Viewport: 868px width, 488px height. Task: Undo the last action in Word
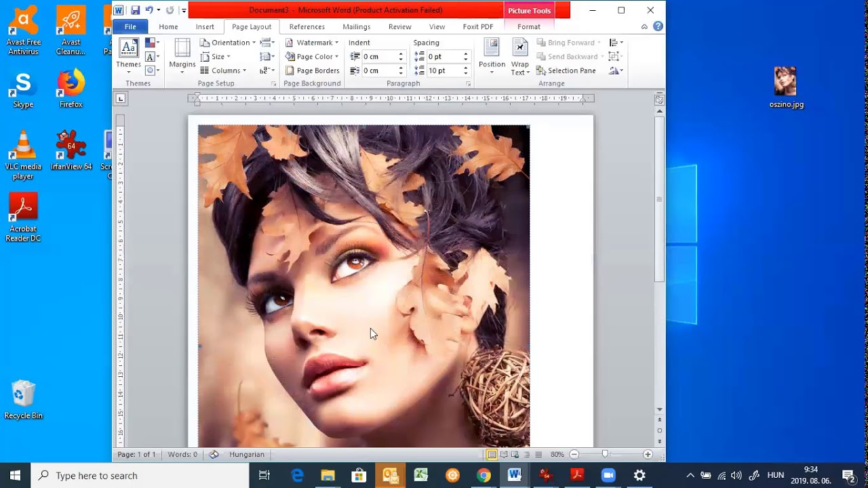click(149, 10)
